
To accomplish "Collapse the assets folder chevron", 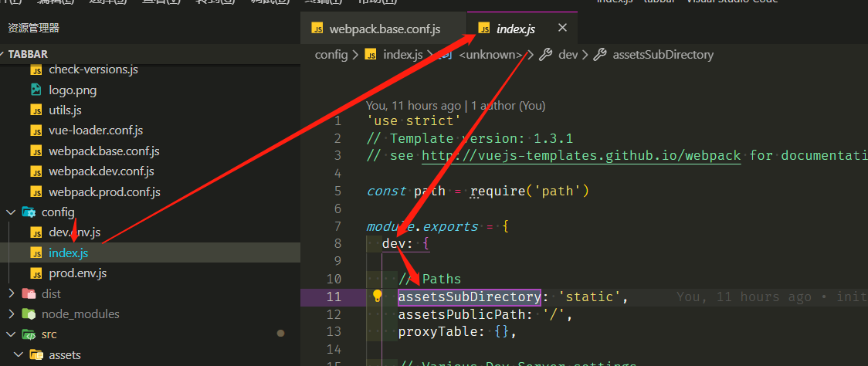I will point(19,355).
